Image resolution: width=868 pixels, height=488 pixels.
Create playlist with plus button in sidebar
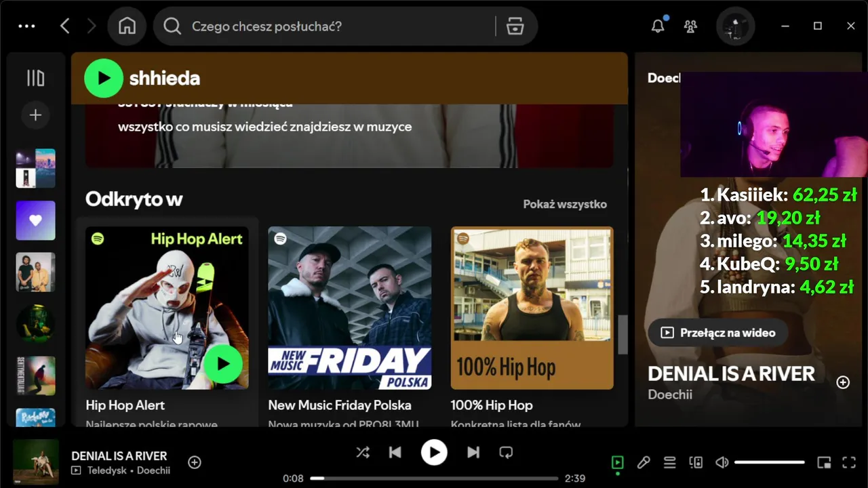(x=35, y=115)
